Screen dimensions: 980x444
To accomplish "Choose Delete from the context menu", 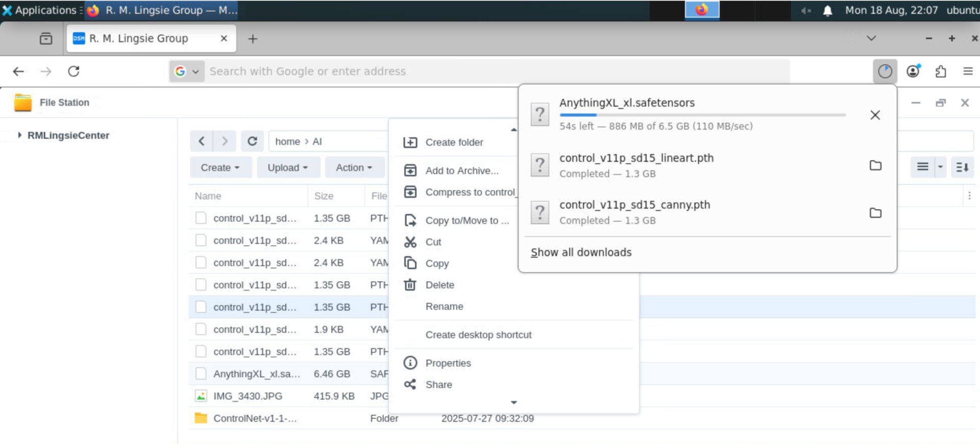I will [439, 285].
